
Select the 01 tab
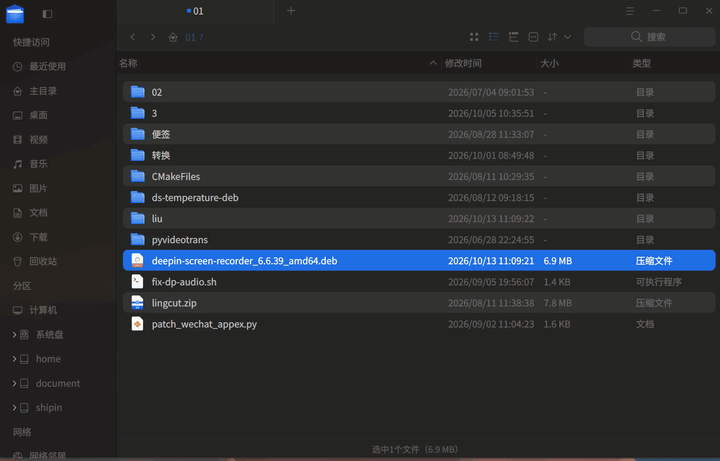click(195, 11)
